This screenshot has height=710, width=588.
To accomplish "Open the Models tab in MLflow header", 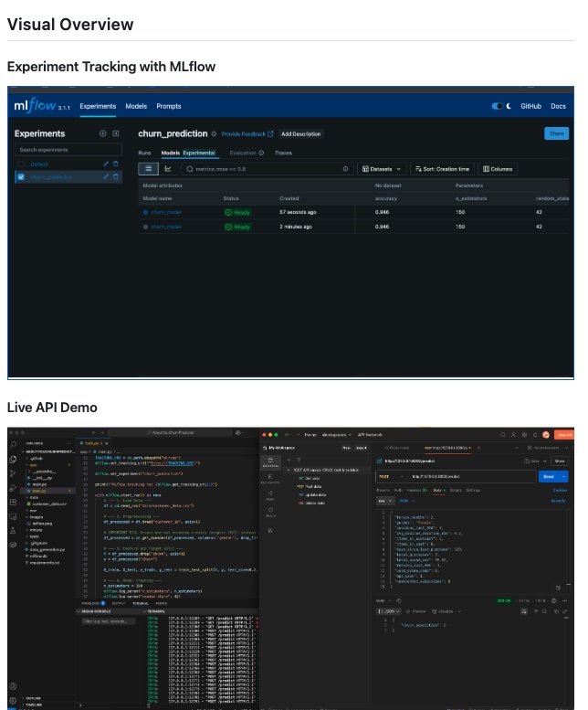I will click(136, 106).
